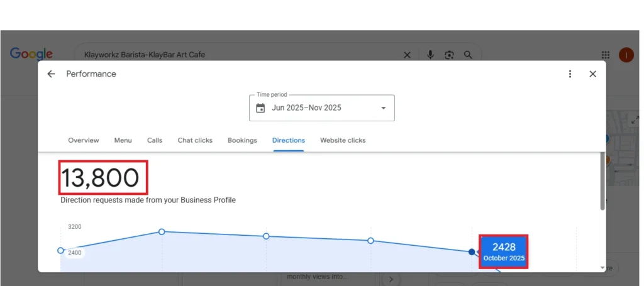
Task: Start voice search with microphone icon
Action: click(430, 55)
